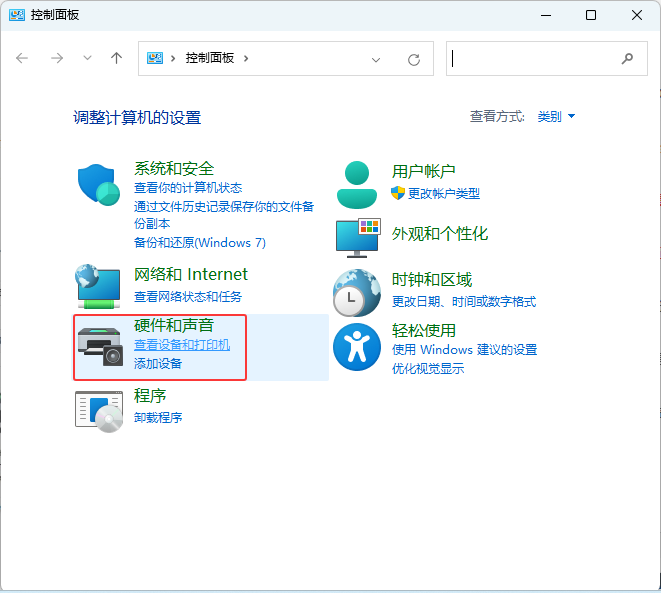Open 查看网络状态和任务 link

click(x=188, y=297)
